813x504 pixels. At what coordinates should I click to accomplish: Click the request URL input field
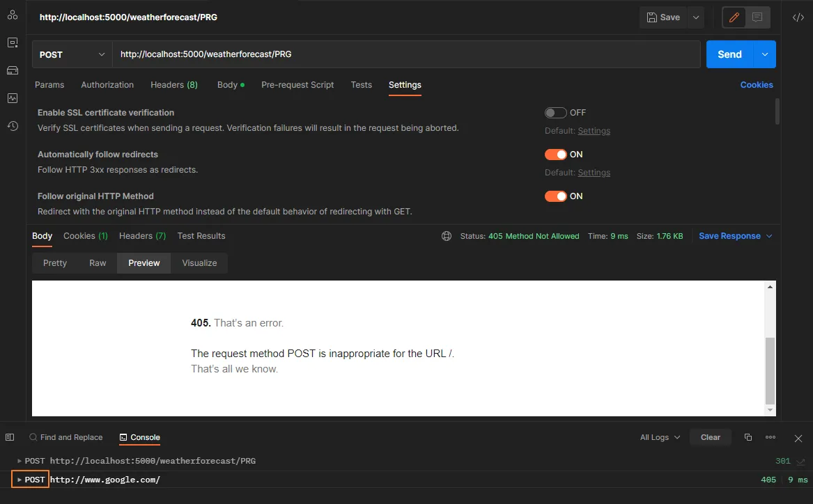point(406,54)
